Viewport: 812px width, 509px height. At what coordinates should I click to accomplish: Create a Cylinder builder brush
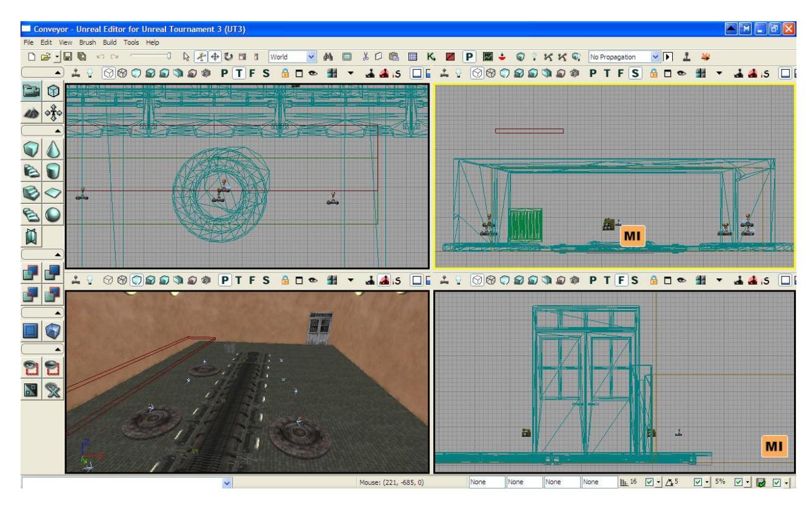52,171
